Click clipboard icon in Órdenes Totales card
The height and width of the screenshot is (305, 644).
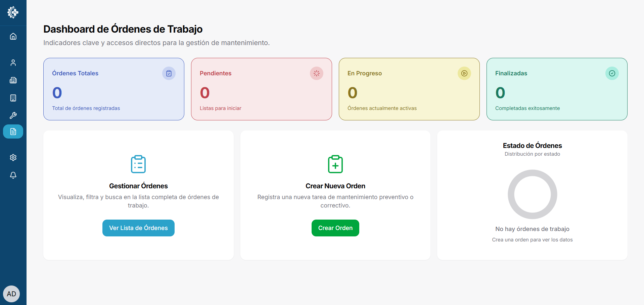(x=169, y=73)
